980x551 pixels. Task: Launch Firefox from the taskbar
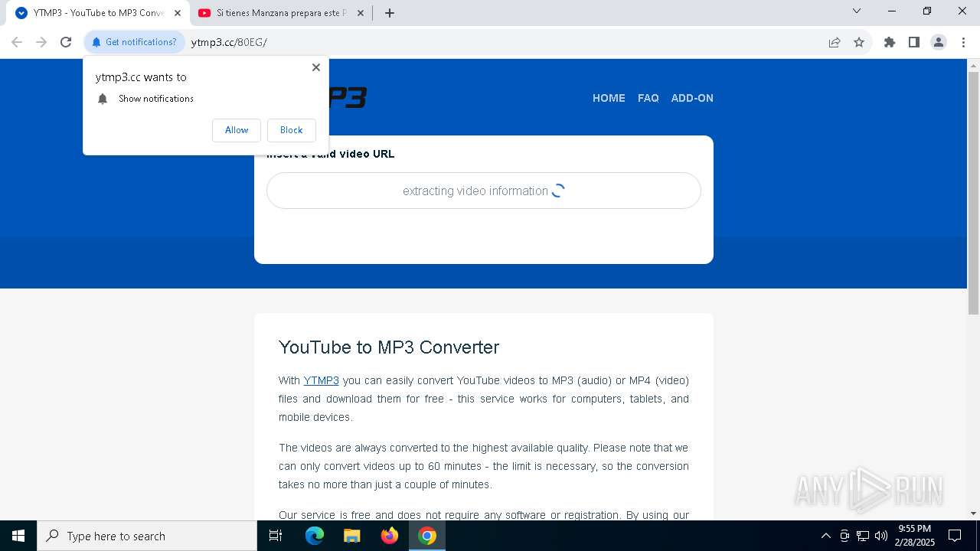(390, 536)
